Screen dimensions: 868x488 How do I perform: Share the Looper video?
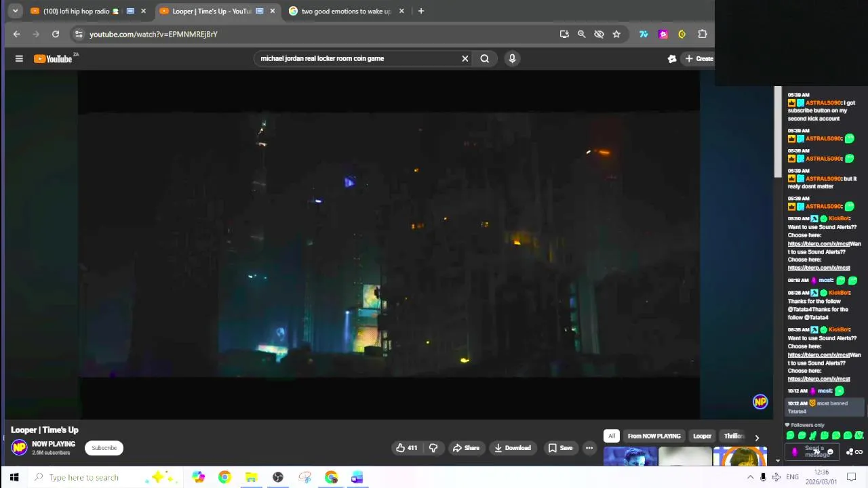click(466, 447)
